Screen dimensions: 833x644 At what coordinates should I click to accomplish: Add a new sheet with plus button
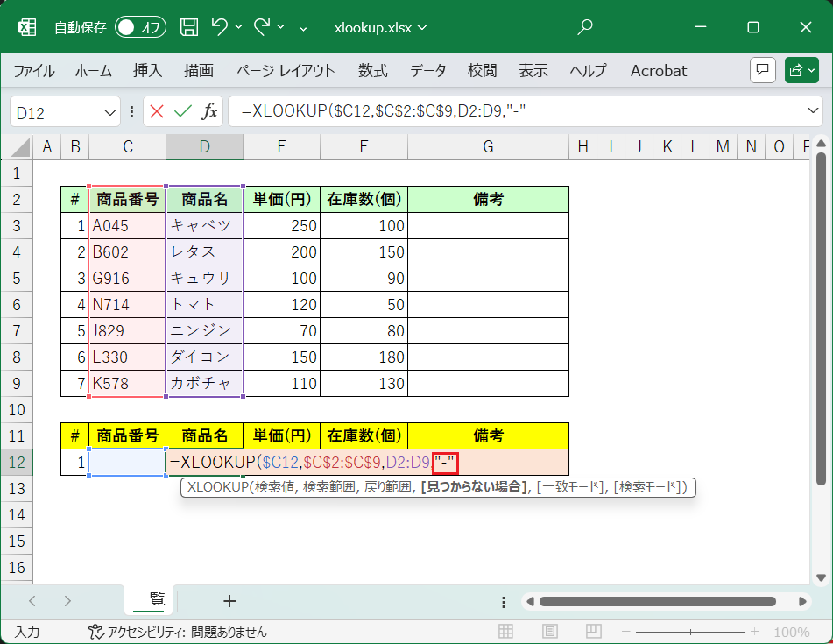(x=229, y=600)
